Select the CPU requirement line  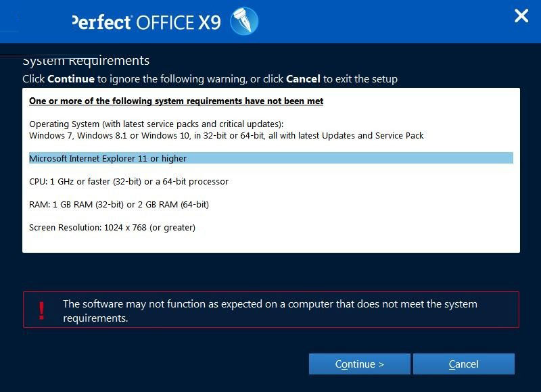pyautogui.click(x=128, y=181)
